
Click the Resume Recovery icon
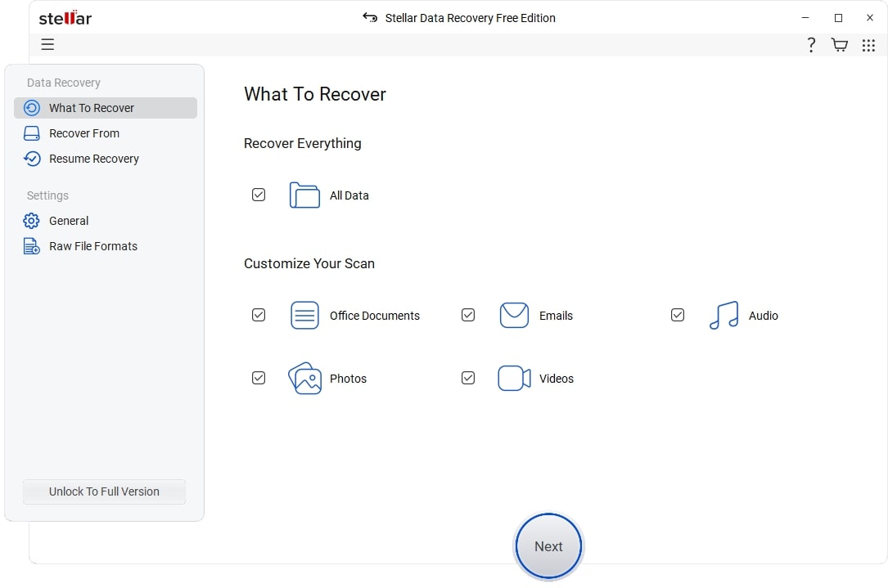pyautogui.click(x=32, y=159)
